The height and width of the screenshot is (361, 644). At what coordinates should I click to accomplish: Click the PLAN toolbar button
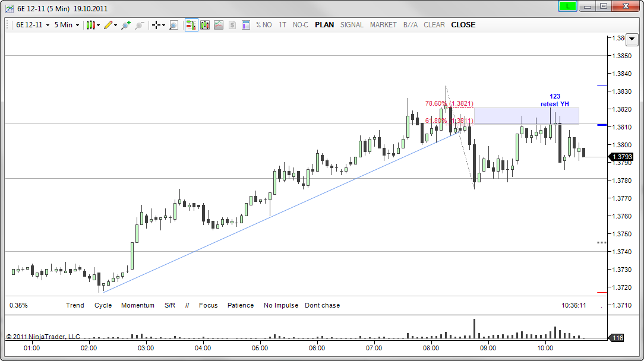[324, 25]
